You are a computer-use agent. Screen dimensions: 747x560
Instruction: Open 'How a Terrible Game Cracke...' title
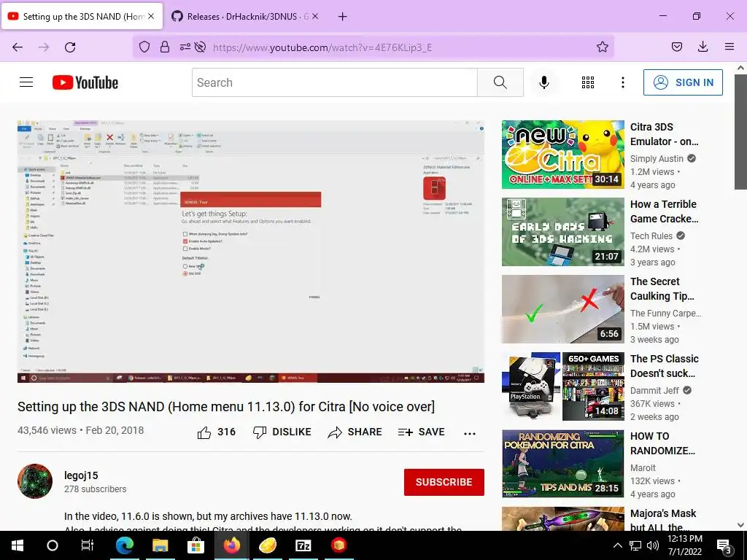664,211
